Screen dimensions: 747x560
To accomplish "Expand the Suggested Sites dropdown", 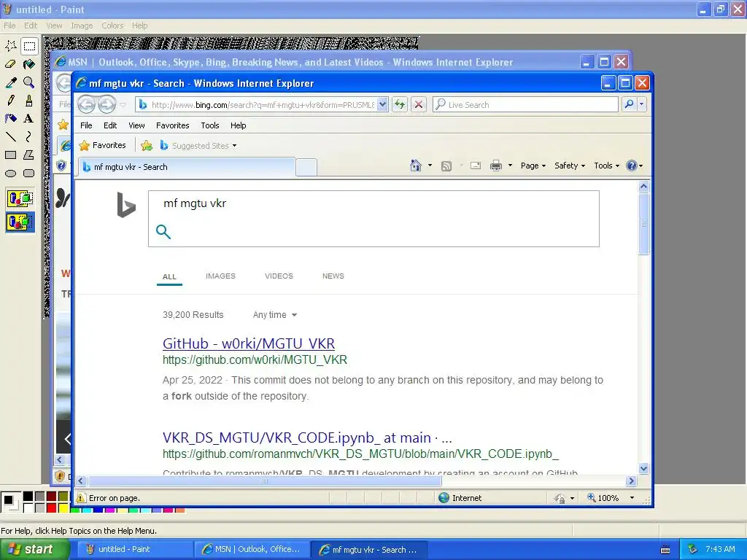I will click(x=234, y=146).
